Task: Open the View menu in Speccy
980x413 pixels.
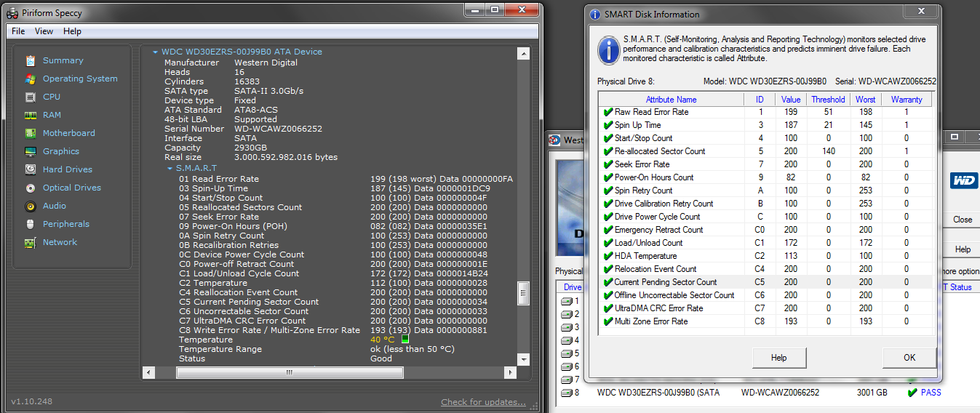Action: (x=44, y=31)
